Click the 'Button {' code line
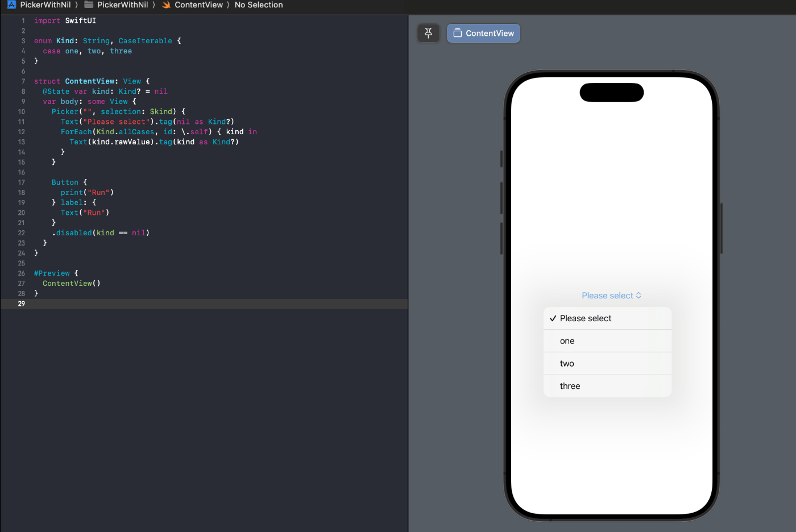 coord(69,182)
